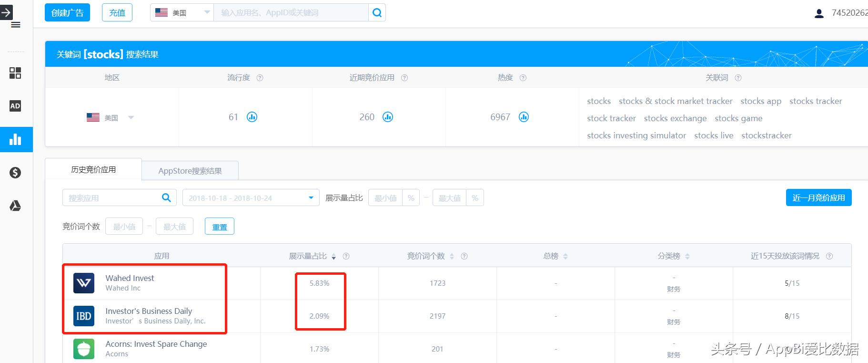Image resolution: width=868 pixels, height=363 pixels.
Task: Click the magnifier search icon in top bar
Action: 377,13
